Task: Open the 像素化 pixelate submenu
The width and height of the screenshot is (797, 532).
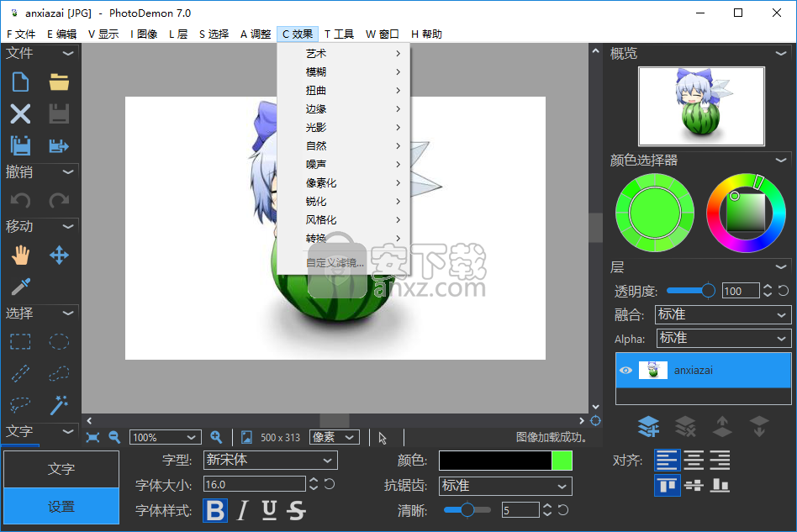Action: (x=344, y=183)
